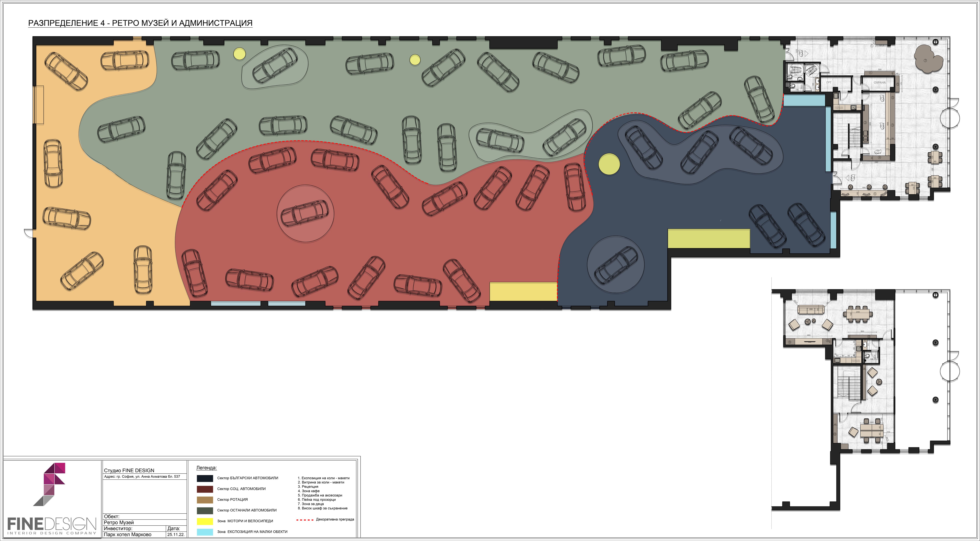Image resolution: width=980 pixels, height=541 pixels.
Task: Click the yellow МОТОРИ И ВЕЛОСИПЕДИ legend swatch
Action: coord(205,521)
